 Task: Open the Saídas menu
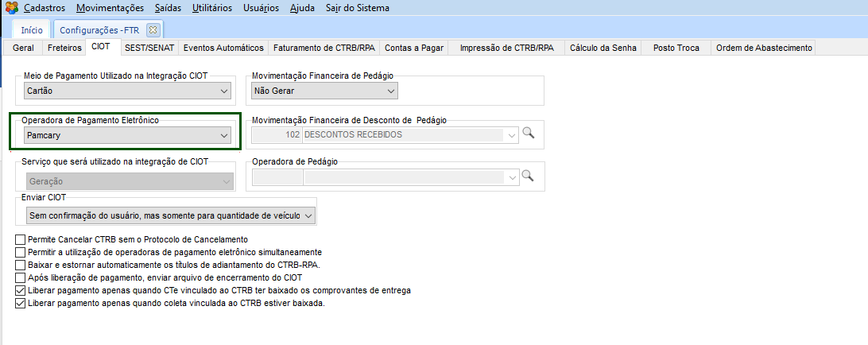[x=169, y=8]
